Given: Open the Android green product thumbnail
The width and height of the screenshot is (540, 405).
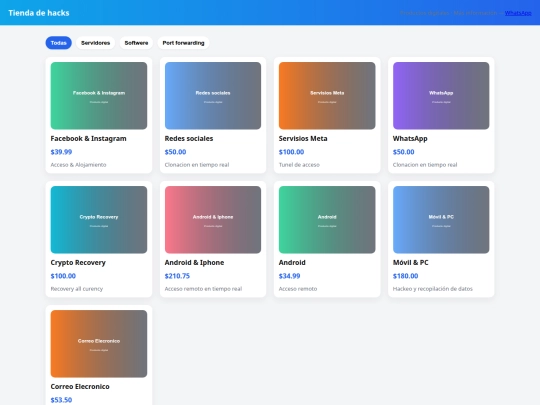Looking at the screenshot, I should click(x=327, y=220).
